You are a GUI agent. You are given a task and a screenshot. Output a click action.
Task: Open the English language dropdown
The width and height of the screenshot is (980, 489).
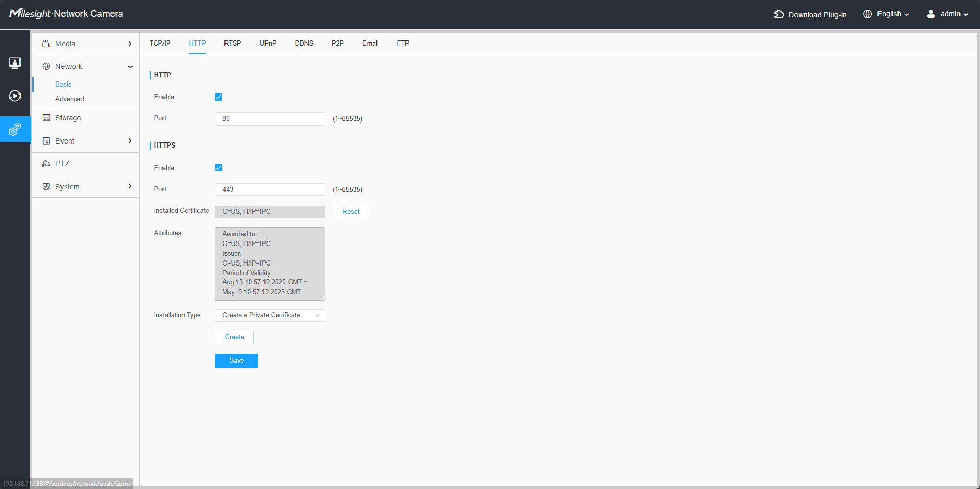click(893, 14)
